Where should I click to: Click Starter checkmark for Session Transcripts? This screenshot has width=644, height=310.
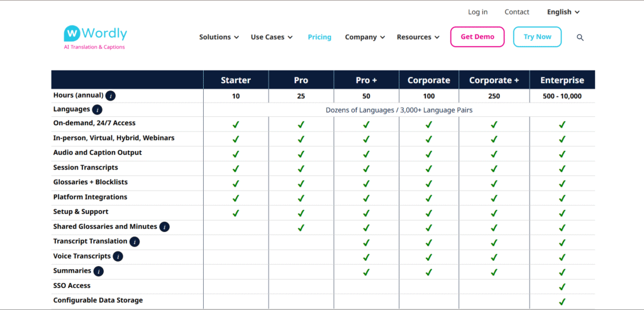coord(236,169)
